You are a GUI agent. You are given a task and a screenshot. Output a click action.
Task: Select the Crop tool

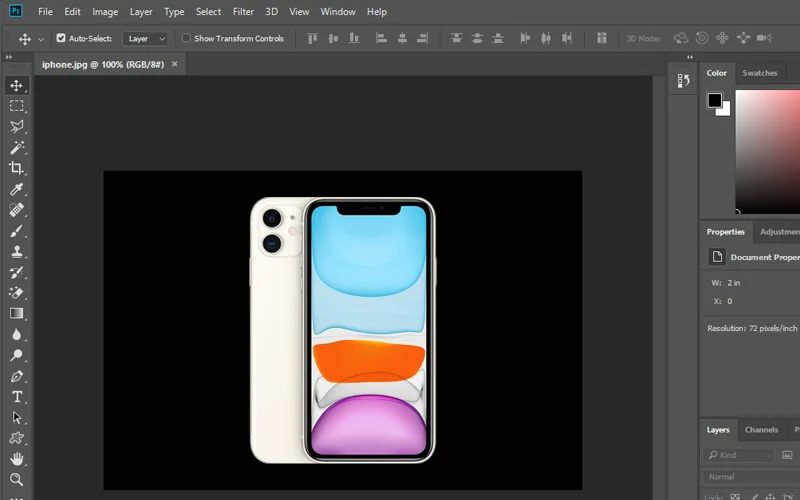tap(17, 169)
